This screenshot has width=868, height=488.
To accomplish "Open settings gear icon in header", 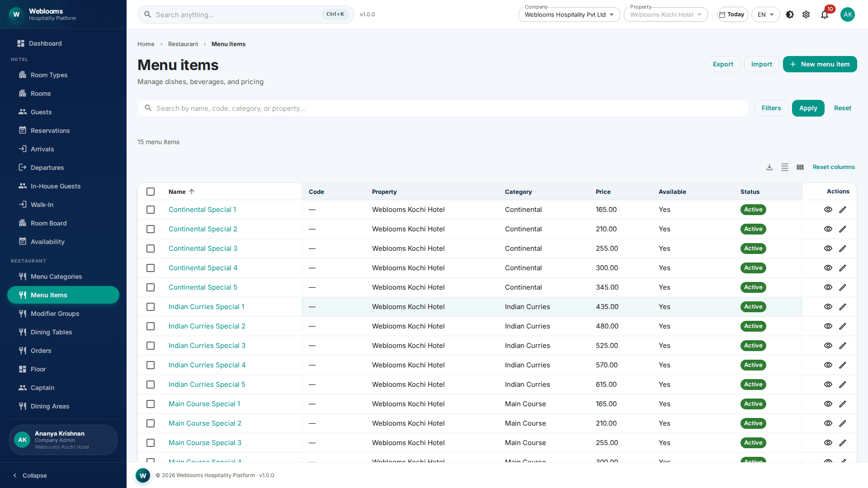I will tap(806, 14).
